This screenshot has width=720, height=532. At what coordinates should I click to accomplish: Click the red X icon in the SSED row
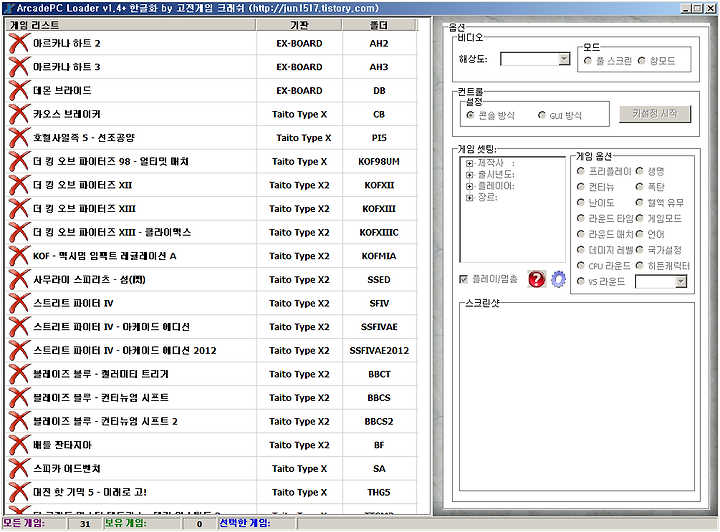[19, 280]
